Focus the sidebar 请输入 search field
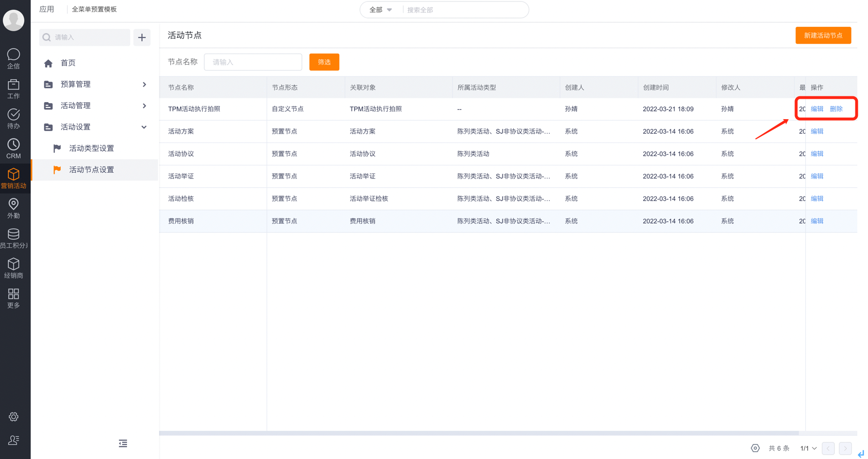 tap(85, 37)
